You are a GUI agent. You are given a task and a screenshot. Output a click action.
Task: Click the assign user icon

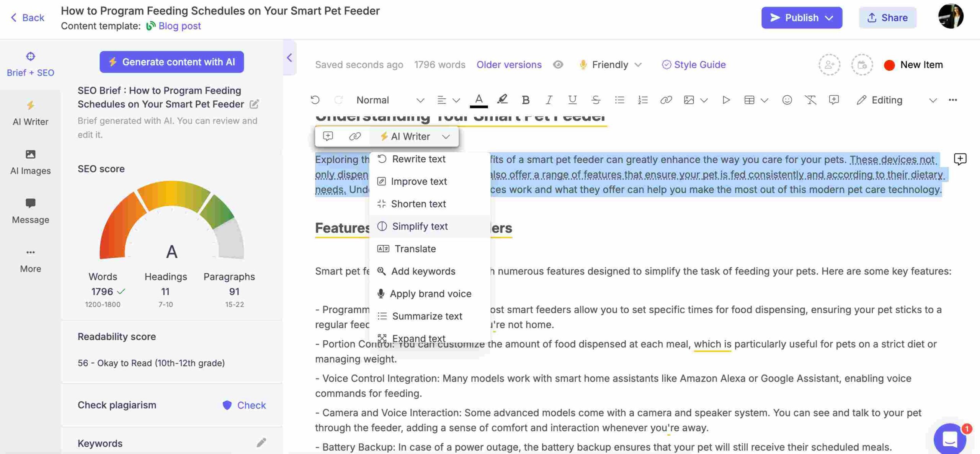click(x=829, y=64)
